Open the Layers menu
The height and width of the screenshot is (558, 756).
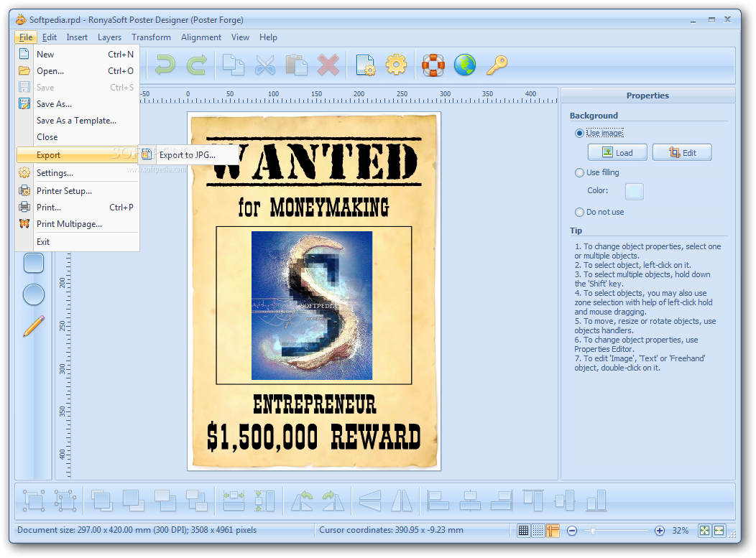pyautogui.click(x=109, y=37)
